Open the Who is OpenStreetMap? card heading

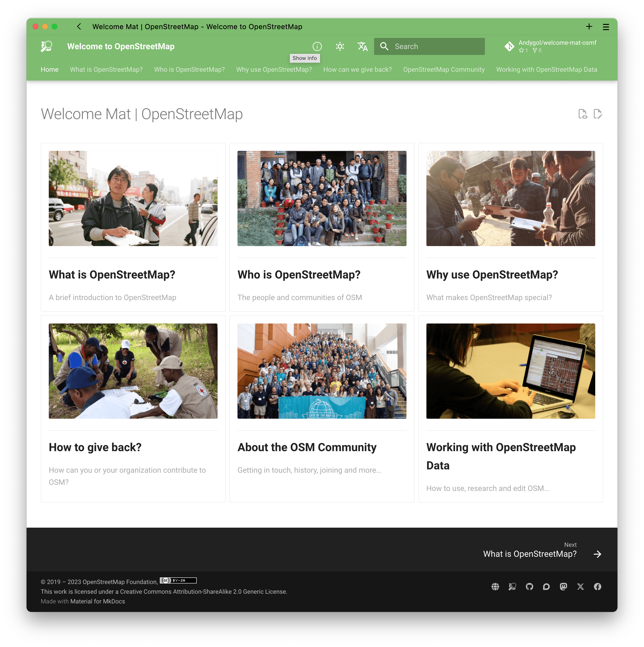299,275
